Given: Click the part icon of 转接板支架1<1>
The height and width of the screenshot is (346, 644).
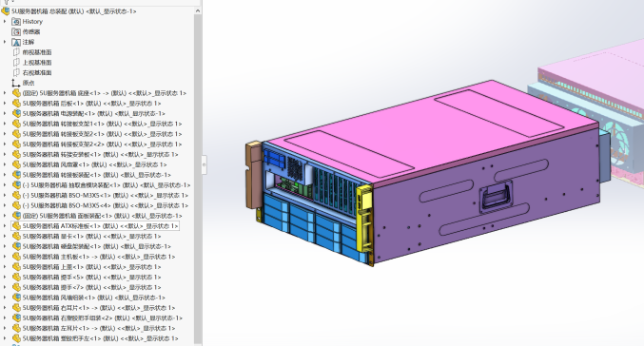Looking at the screenshot, I should click(x=16, y=124).
